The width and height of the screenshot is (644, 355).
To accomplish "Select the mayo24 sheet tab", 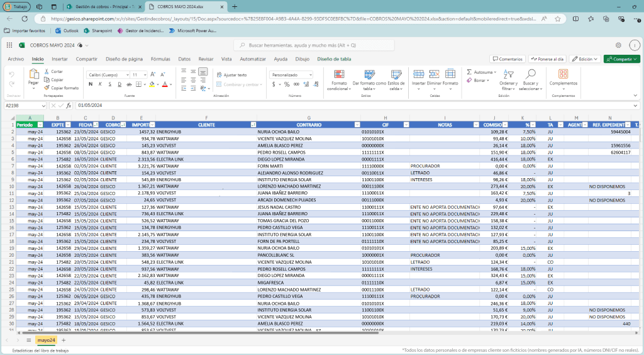I will pyautogui.click(x=46, y=340).
